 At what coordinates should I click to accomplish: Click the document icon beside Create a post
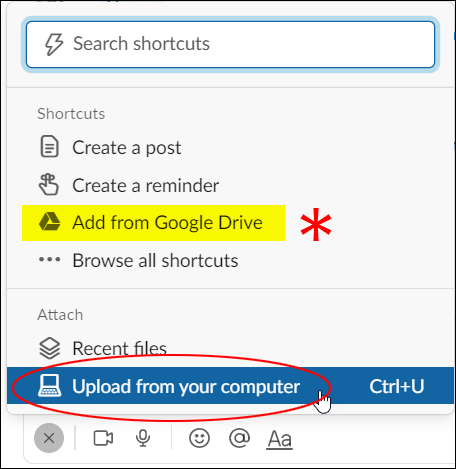tap(50, 147)
